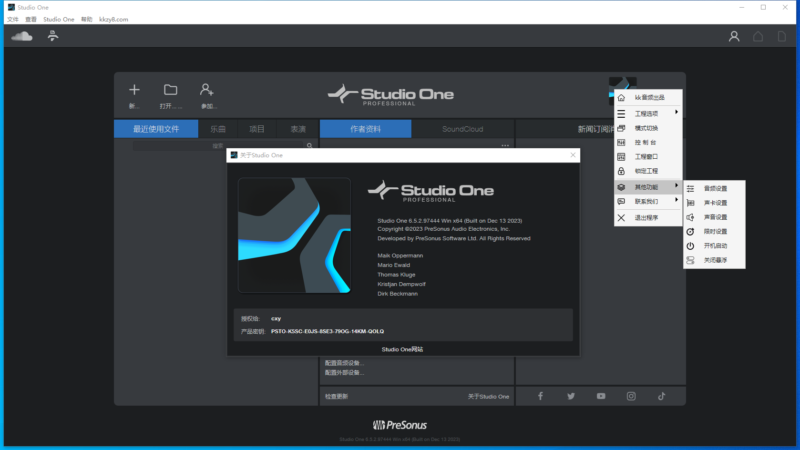Screen dimensions: 800x450
Task: Open the Facebook social icon
Action: tap(540, 396)
